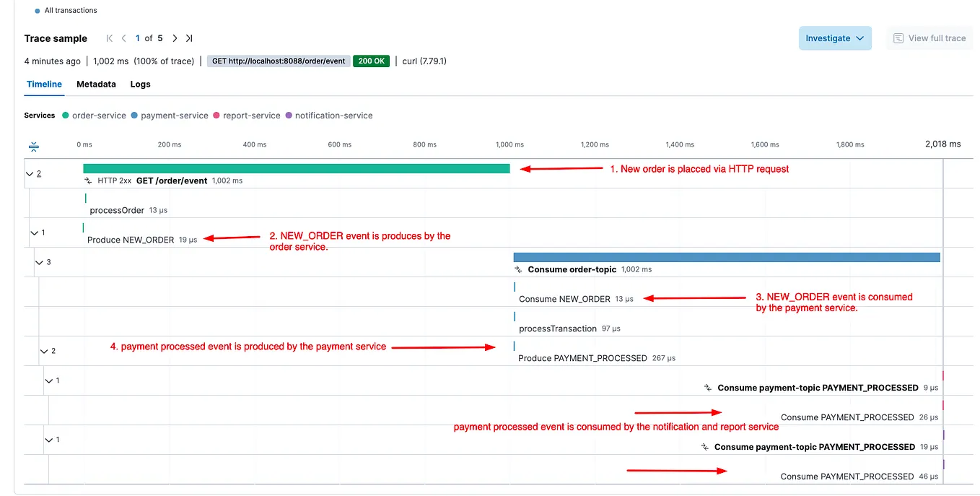Click the next-page arrow after "1 of 5"
The width and height of the screenshot is (980, 496).
(x=175, y=38)
